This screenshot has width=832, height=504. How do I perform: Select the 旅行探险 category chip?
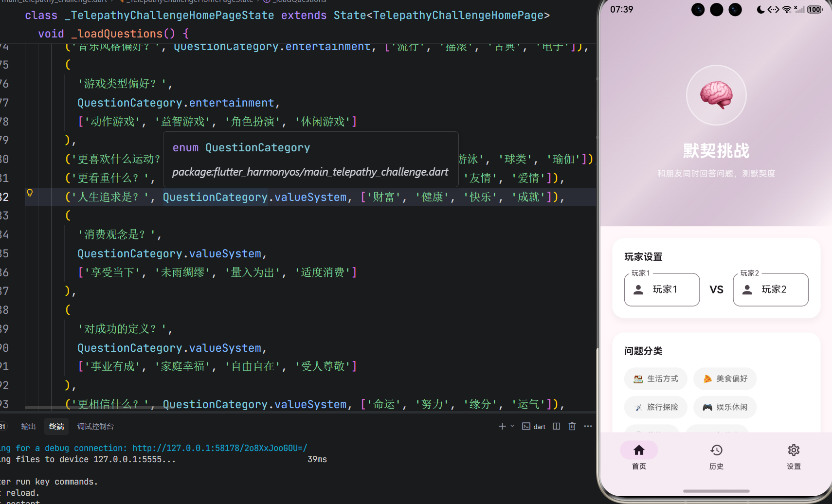(x=656, y=407)
